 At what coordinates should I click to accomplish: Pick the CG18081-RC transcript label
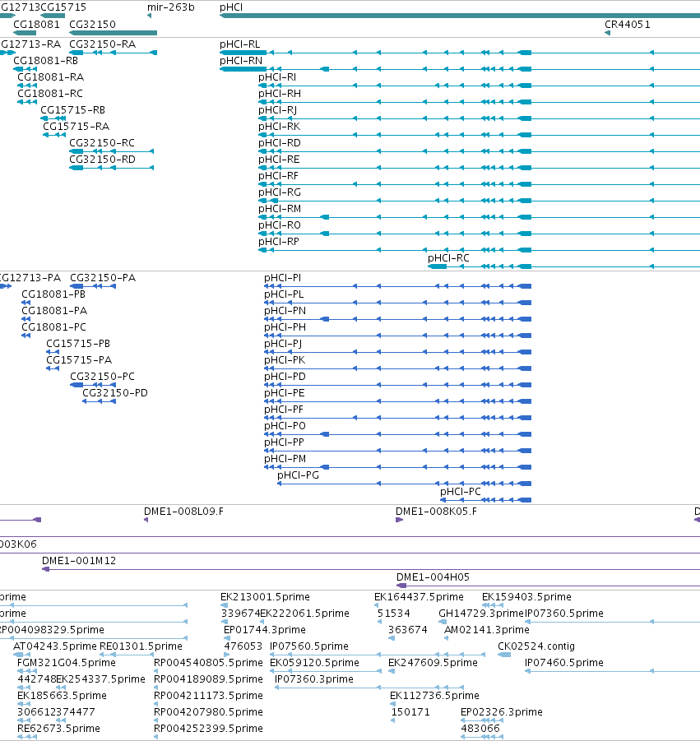click(x=50, y=94)
